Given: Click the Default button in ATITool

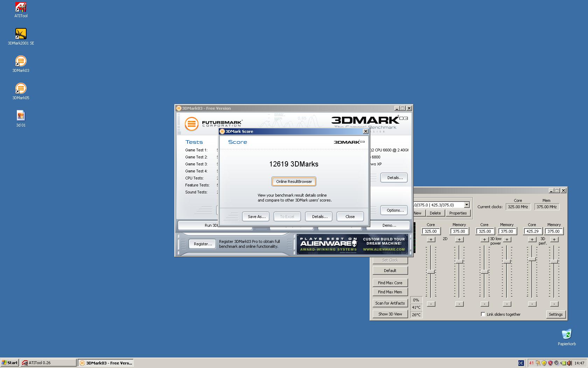Looking at the screenshot, I should click(x=390, y=271).
